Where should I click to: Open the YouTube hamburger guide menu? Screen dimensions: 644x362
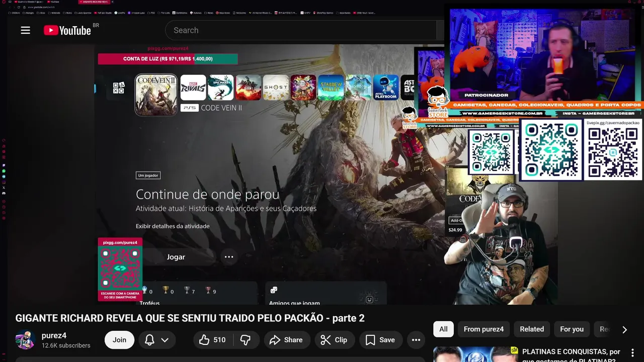click(25, 30)
